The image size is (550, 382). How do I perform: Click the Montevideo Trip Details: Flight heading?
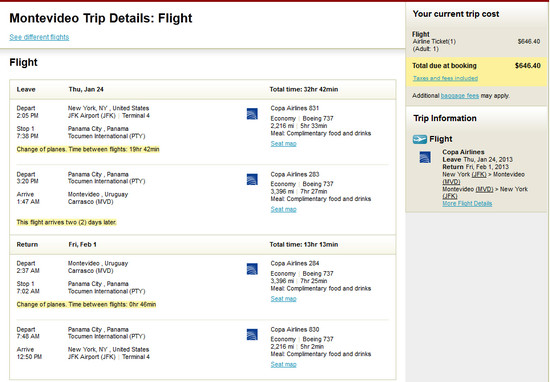click(x=101, y=18)
